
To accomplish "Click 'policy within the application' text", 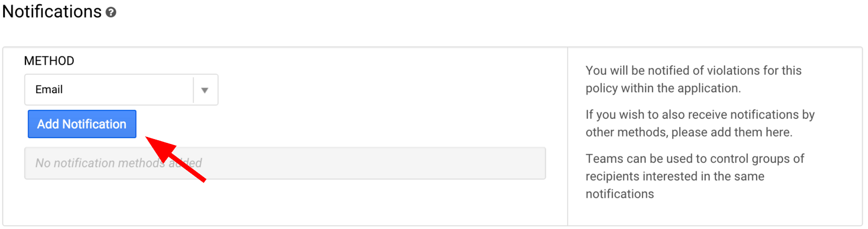I will click(x=663, y=88).
